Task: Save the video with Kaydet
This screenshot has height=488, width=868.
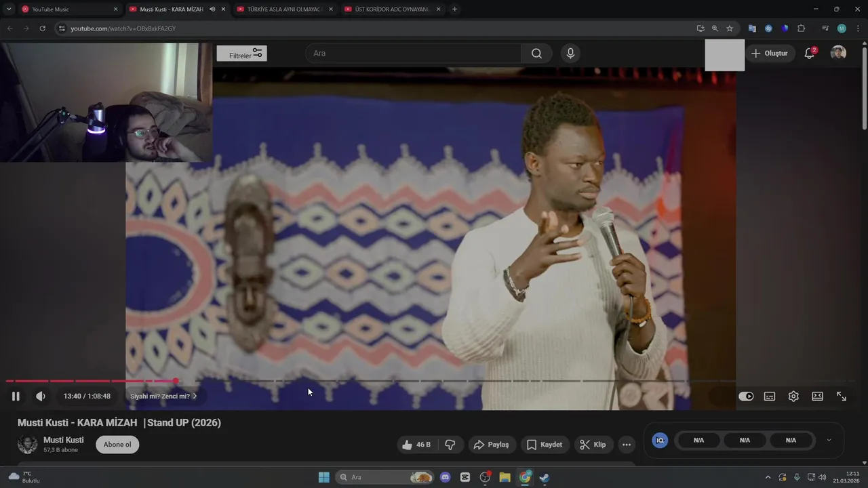Action: [545, 445]
